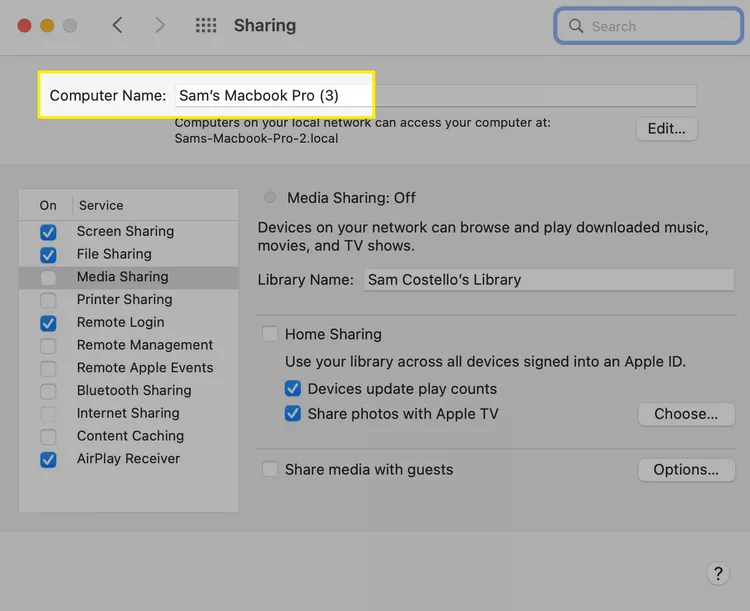Viewport: 750px width, 611px height.
Task: Open the Edit... local hostname dialog
Action: (666, 129)
